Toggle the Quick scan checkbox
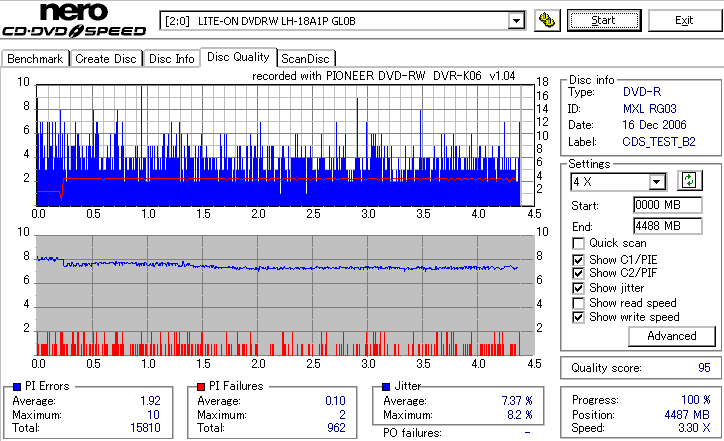 coord(578,243)
